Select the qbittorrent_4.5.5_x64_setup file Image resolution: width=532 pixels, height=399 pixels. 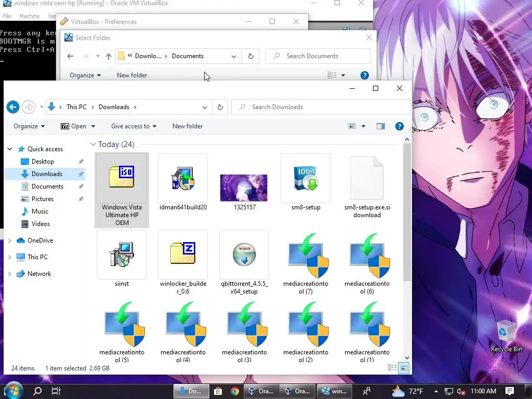click(244, 262)
